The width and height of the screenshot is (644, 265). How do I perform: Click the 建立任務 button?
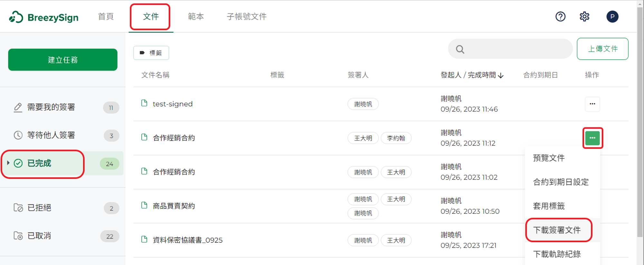pos(63,60)
